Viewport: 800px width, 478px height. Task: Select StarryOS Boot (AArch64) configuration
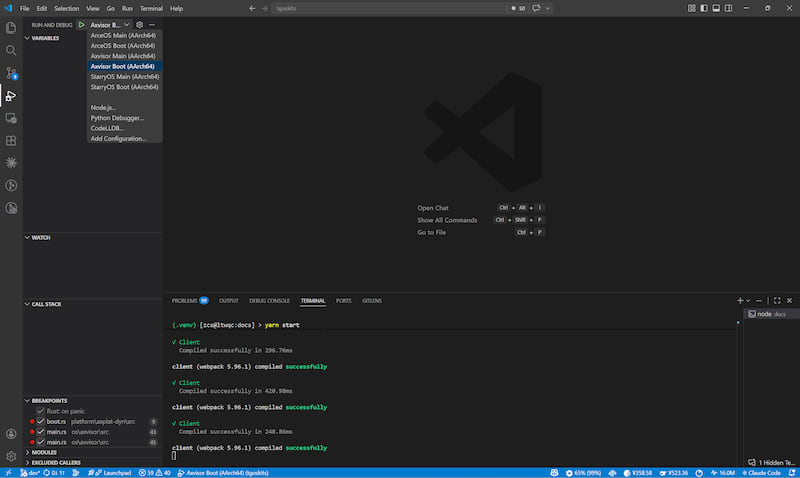click(124, 87)
